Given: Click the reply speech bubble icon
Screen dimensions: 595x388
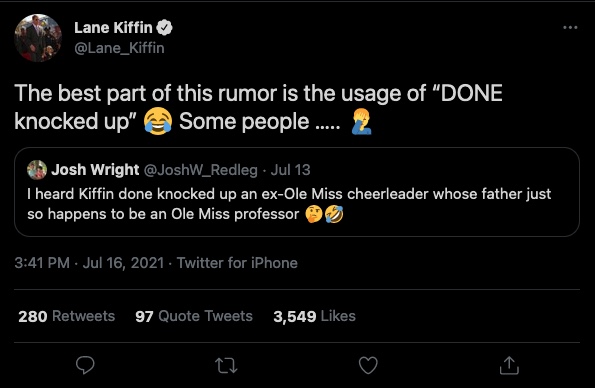Looking at the screenshot, I should (x=85, y=365).
